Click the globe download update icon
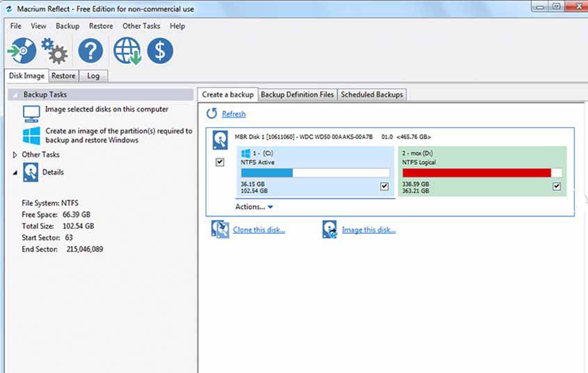The width and height of the screenshot is (588, 373). tap(127, 51)
